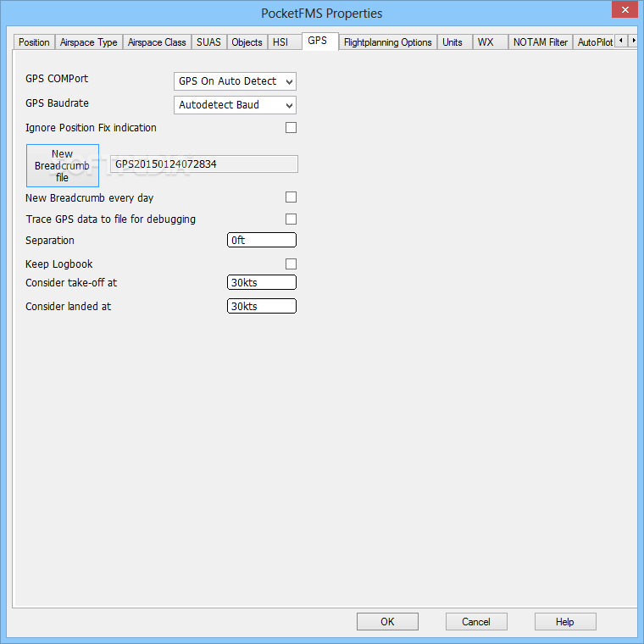Open Flightplanning Options tab
This screenshot has width=644, height=644.
coord(388,42)
